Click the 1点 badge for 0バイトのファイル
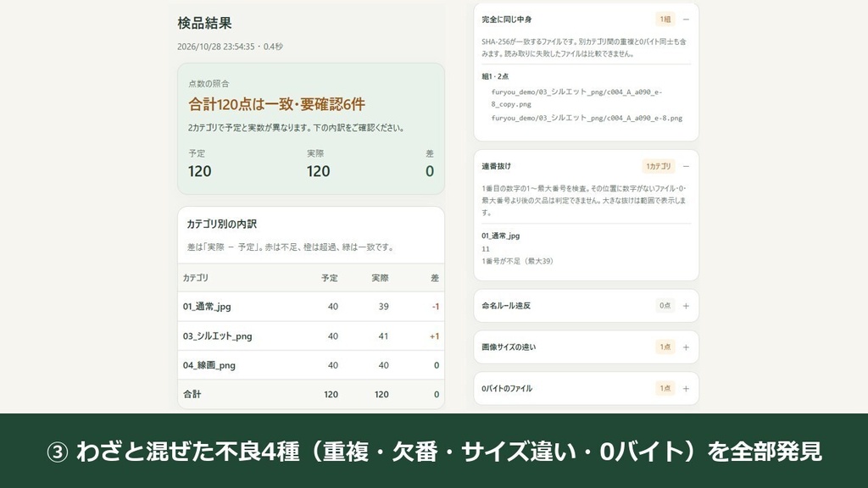868x488 pixels. pos(665,388)
